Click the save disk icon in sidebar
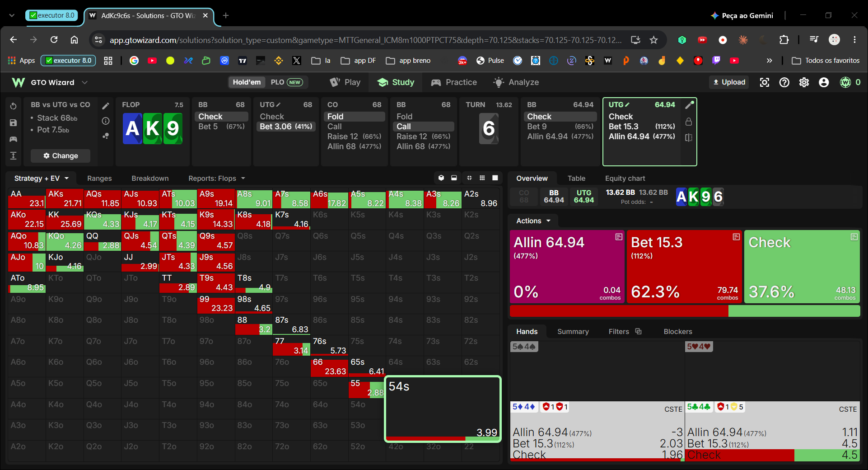The width and height of the screenshot is (868, 470). point(14,122)
